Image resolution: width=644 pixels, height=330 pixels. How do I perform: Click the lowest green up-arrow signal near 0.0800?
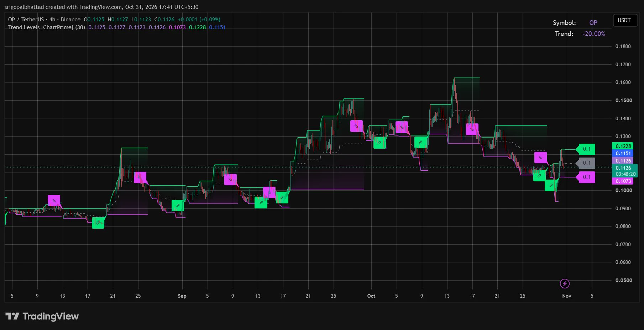coord(98,223)
